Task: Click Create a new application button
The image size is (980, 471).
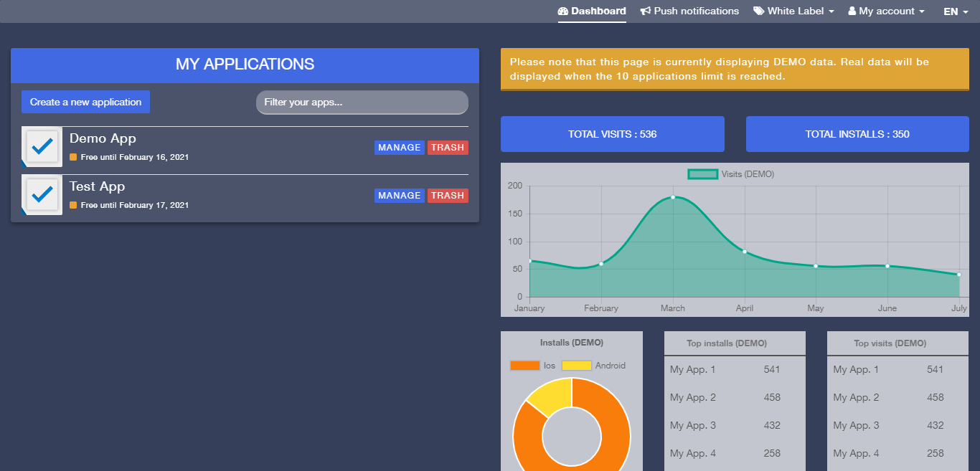Action: pos(86,102)
